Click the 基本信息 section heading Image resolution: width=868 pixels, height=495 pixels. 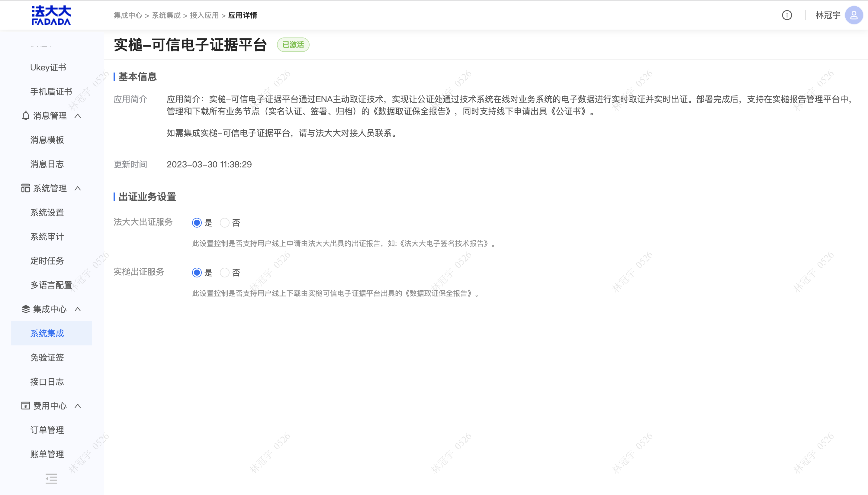137,77
